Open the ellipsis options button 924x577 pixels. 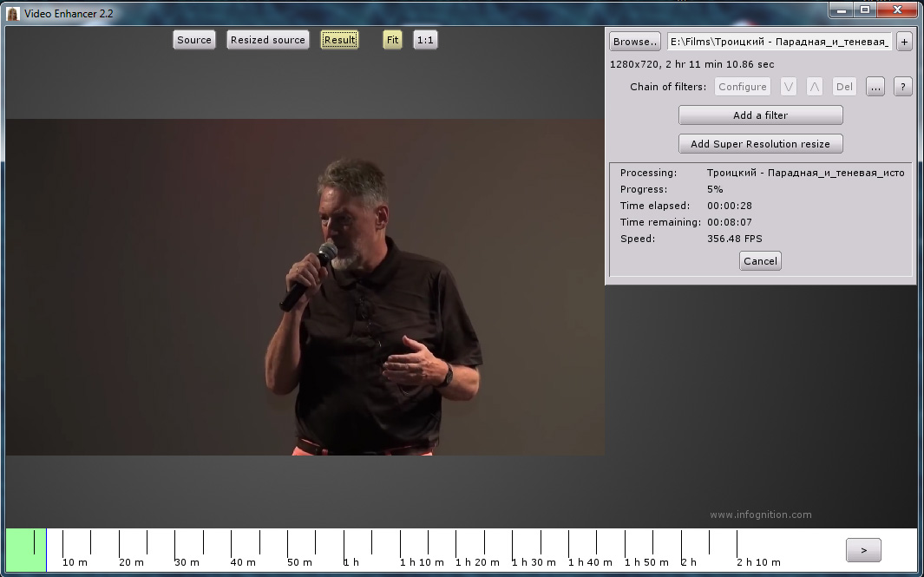tap(875, 87)
